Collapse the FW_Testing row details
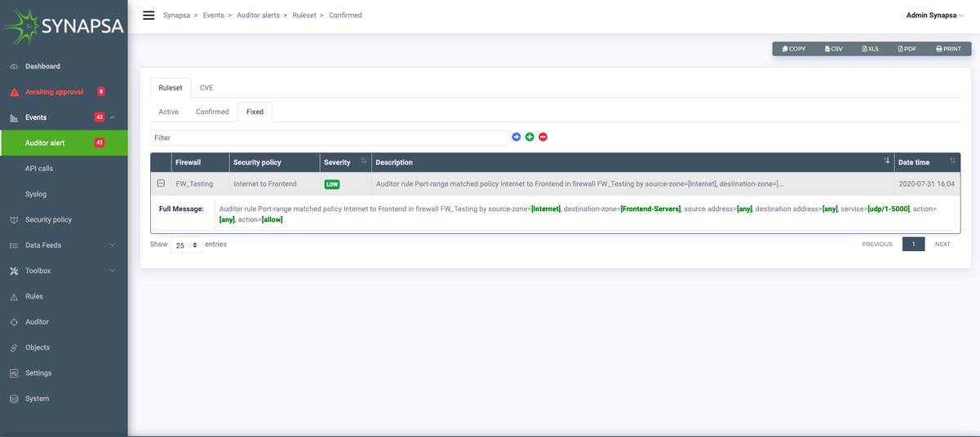The height and width of the screenshot is (437, 980). click(x=161, y=183)
